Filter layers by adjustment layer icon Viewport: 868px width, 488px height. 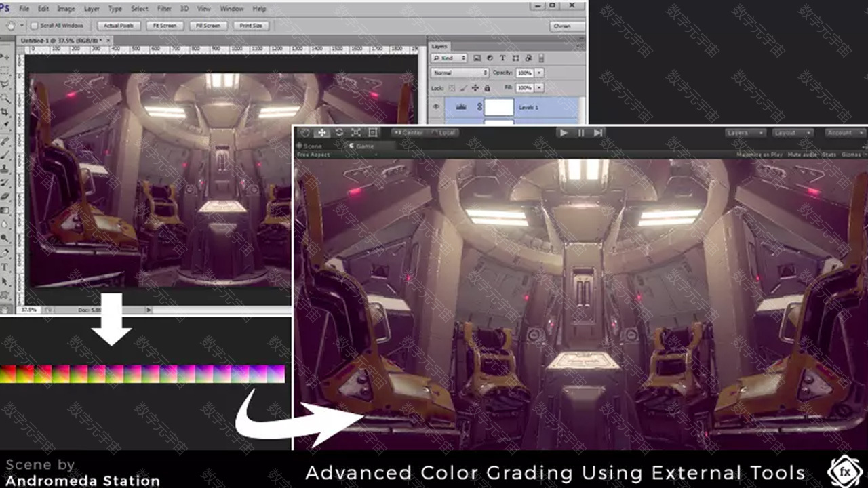(490, 58)
